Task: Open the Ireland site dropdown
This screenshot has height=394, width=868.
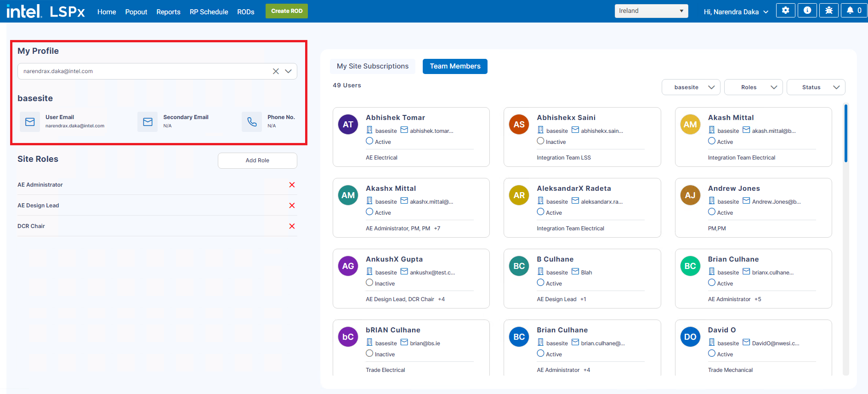Action: [651, 11]
